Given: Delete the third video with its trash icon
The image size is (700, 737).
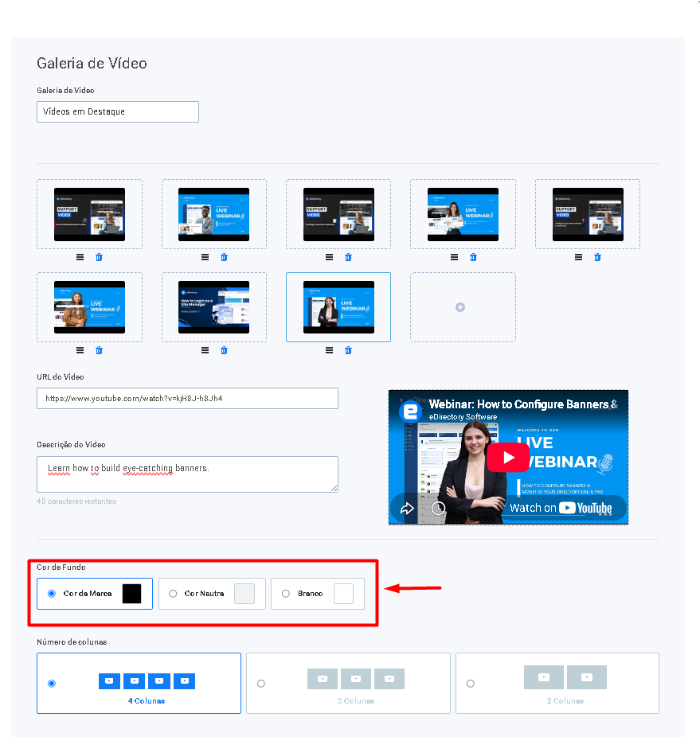Looking at the screenshot, I should 348,257.
